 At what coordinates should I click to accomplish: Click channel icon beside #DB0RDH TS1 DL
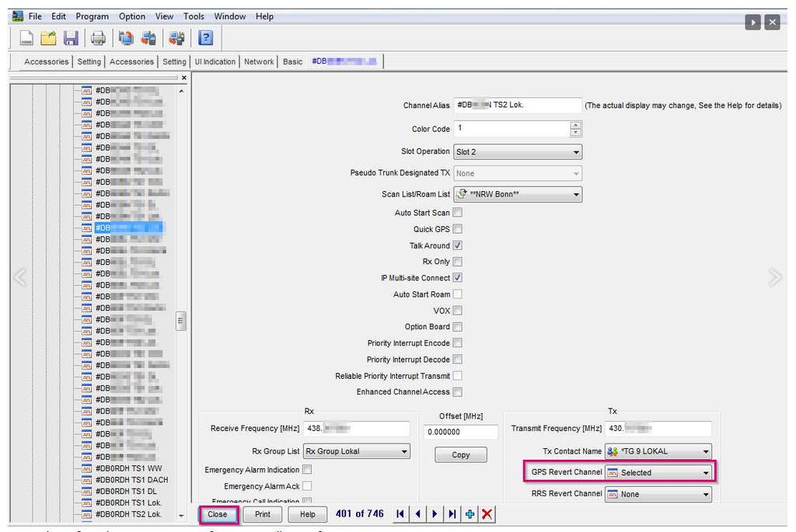click(x=86, y=491)
